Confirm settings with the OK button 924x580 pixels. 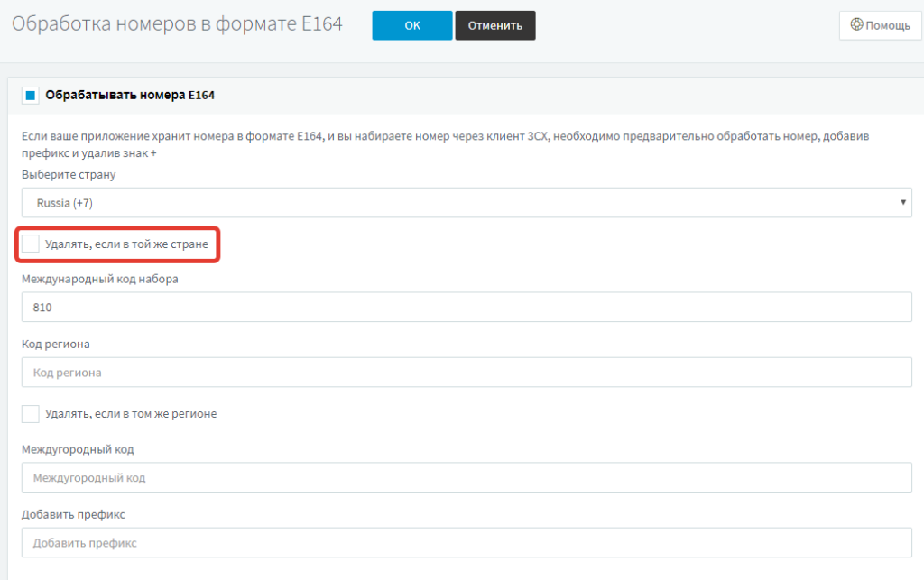411,25
